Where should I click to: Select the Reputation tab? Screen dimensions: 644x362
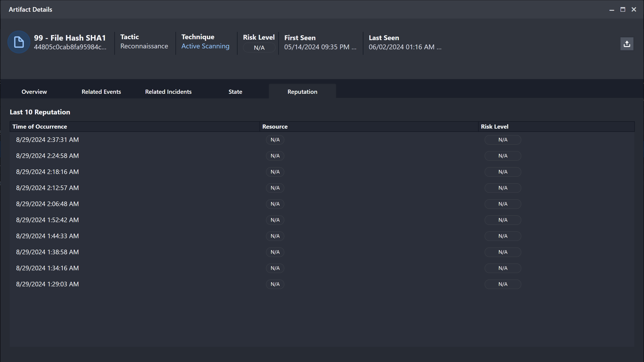(302, 92)
